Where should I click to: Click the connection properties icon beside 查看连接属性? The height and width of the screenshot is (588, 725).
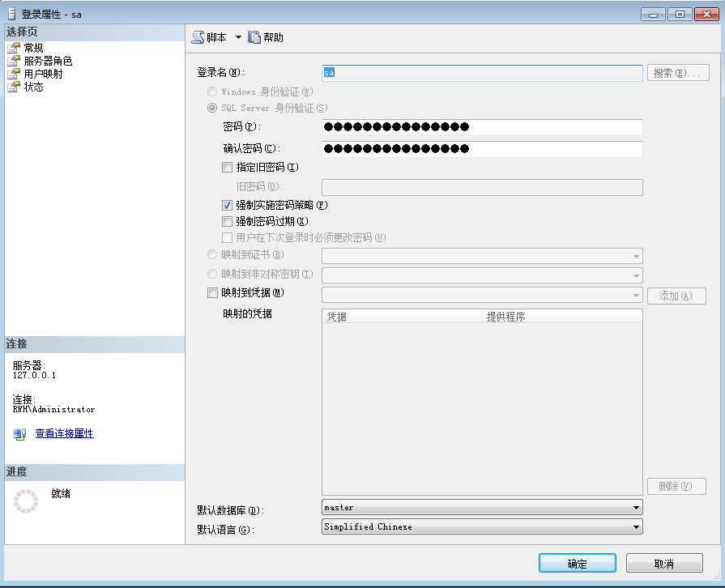[x=19, y=433]
